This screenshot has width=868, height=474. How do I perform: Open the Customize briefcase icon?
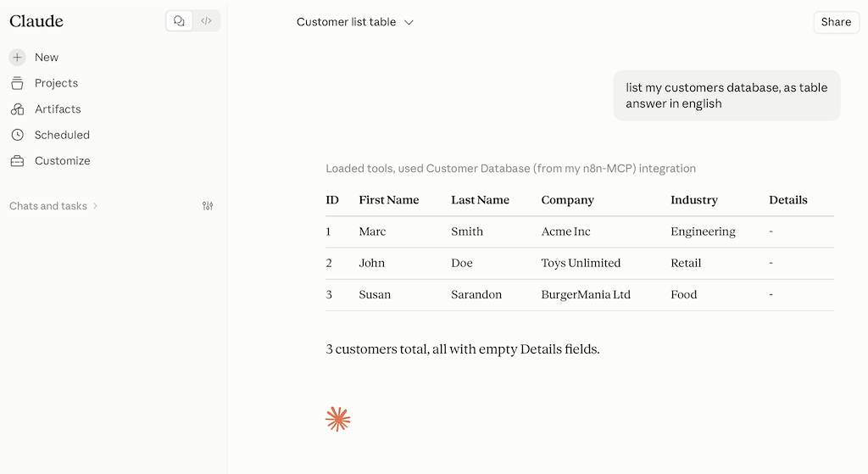tap(17, 161)
